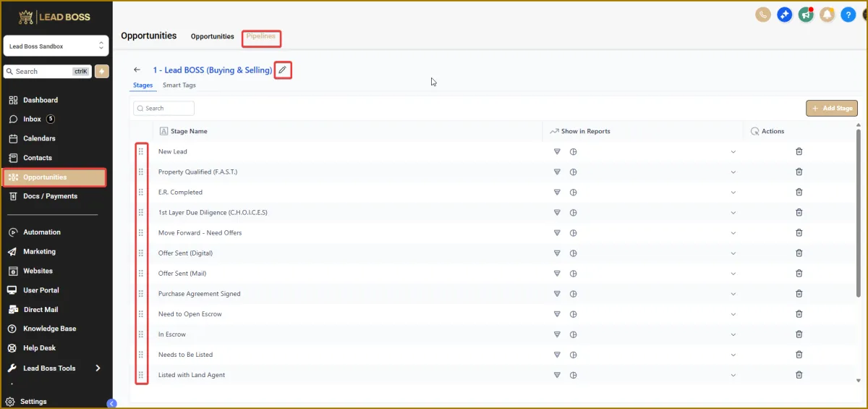This screenshot has width=868, height=409.
Task: Click the sidebar global Search field
Action: click(x=47, y=71)
